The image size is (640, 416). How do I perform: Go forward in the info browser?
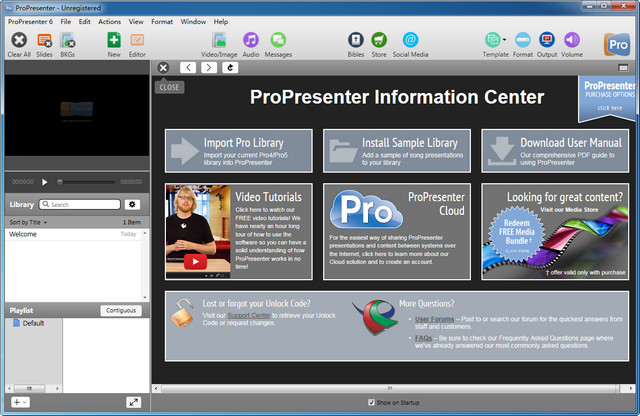click(x=209, y=68)
